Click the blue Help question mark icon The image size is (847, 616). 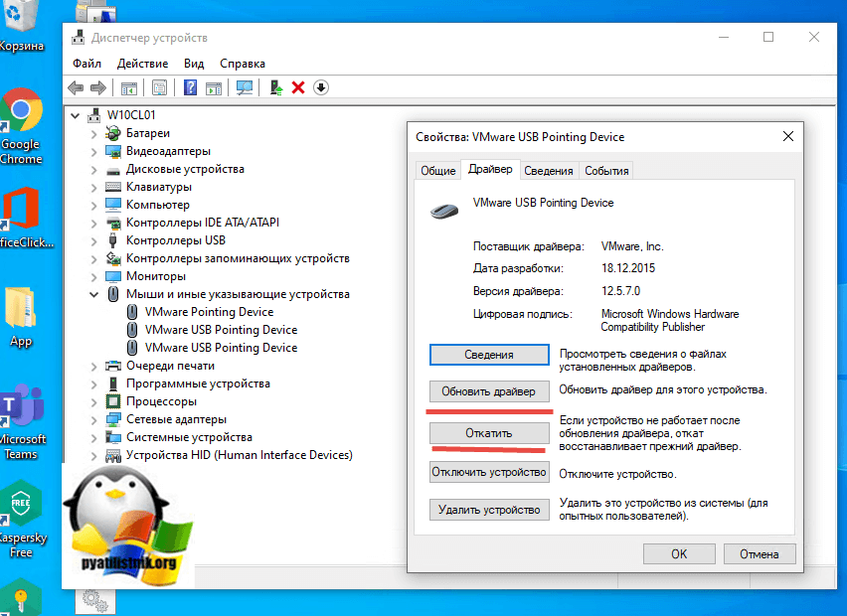190,87
